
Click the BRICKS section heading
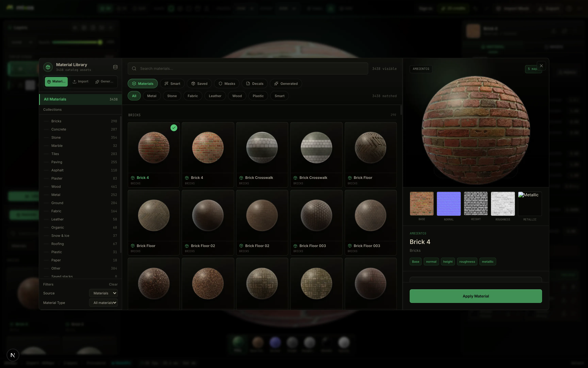click(x=134, y=115)
